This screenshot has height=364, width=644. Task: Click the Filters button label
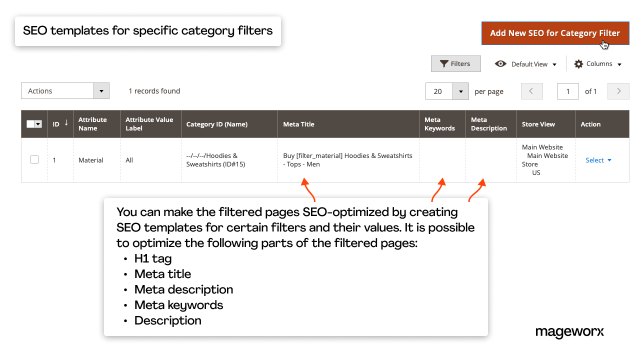(459, 63)
